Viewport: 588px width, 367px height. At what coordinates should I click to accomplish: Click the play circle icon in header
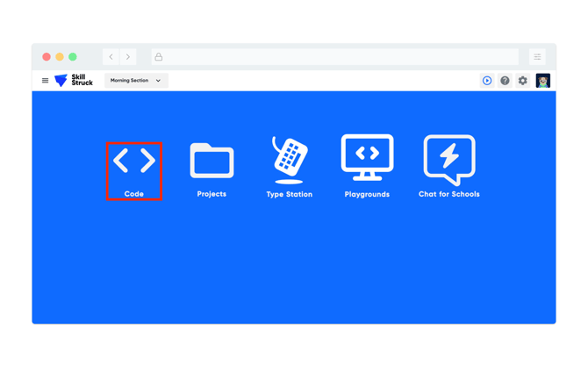[487, 81]
